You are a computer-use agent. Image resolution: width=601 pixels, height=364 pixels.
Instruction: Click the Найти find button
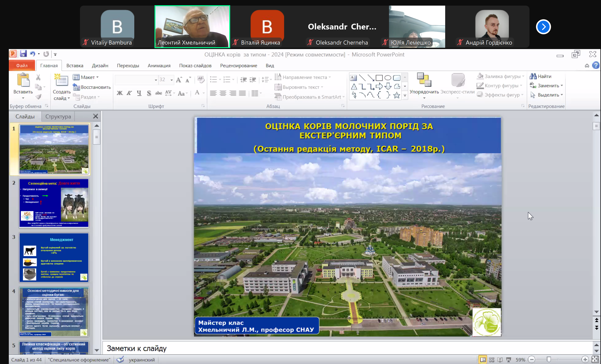point(541,76)
